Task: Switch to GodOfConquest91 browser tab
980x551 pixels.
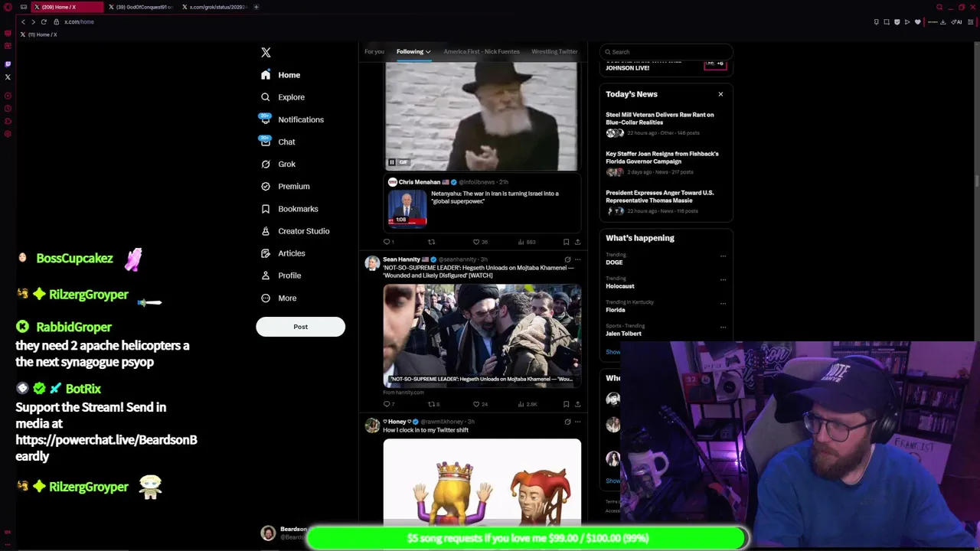Action: (x=142, y=7)
